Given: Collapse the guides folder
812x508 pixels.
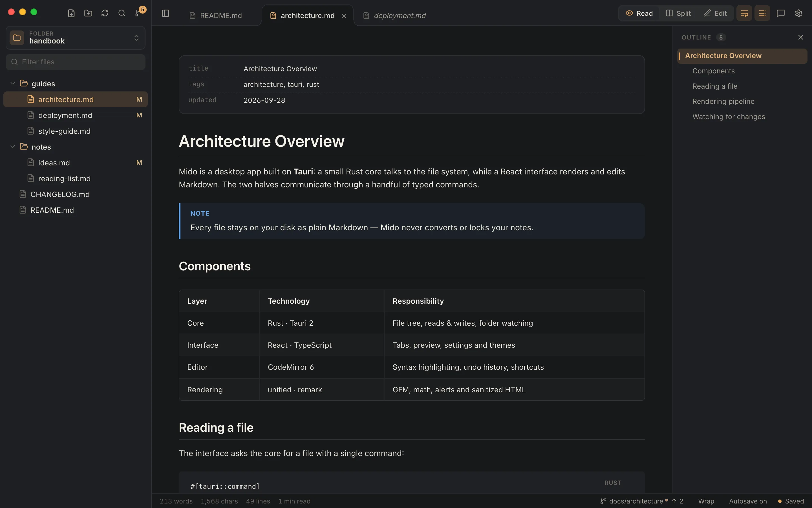Looking at the screenshot, I should point(13,83).
